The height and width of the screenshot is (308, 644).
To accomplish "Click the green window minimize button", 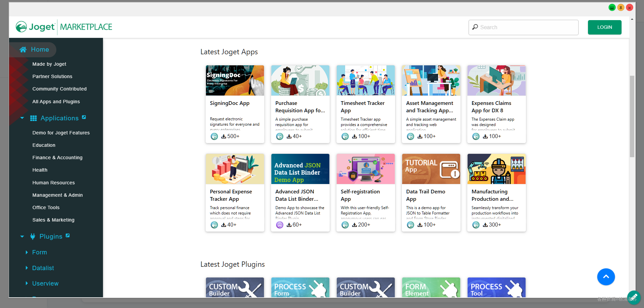I will coord(612,7).
